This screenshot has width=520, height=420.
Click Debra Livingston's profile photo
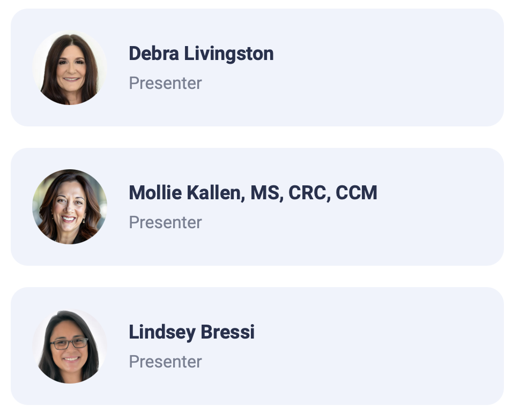[70, 67]
